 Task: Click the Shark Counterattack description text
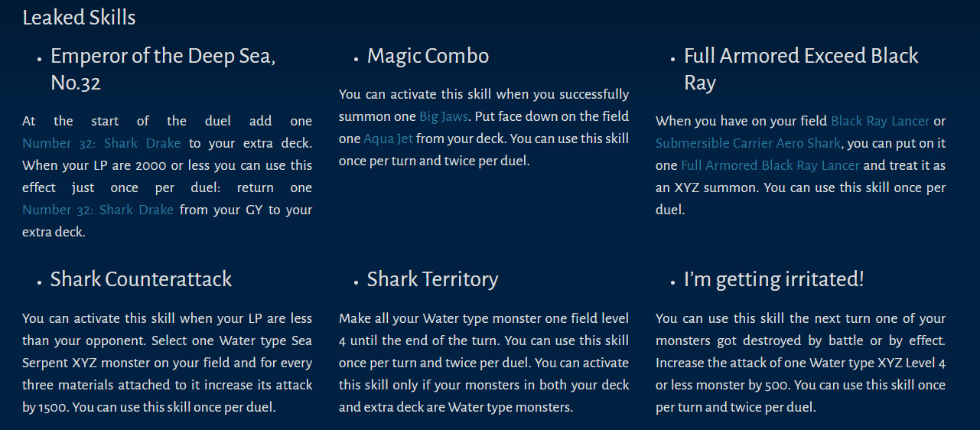pyautogui.click(x=167, y=363)
